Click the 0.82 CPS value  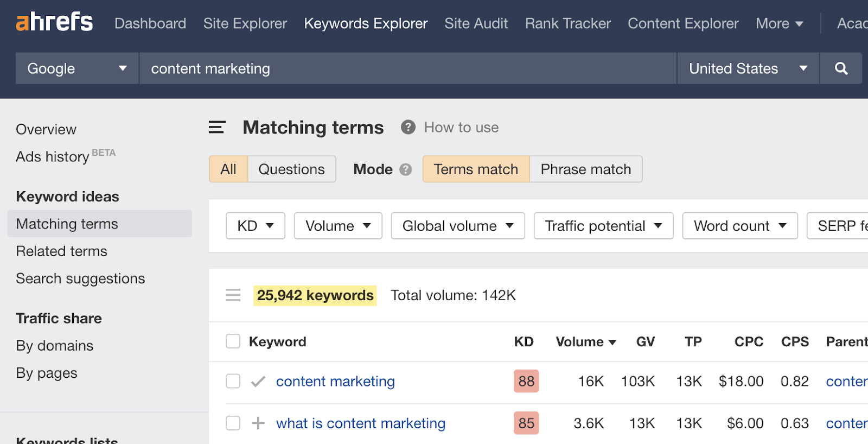tap(795, 382)
